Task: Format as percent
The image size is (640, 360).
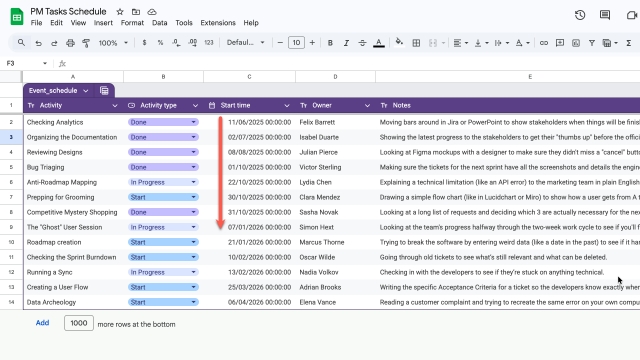Action: (x=160, y=42)
